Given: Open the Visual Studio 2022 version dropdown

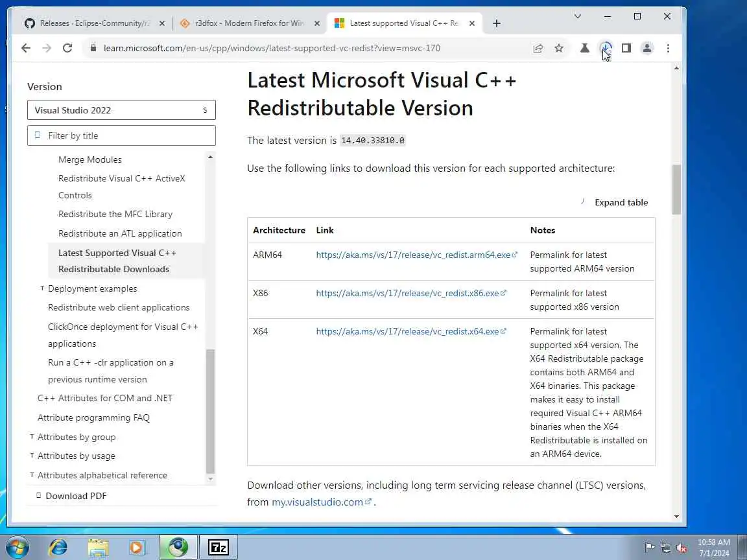Looking at the screenshot, I should point(121,110).
